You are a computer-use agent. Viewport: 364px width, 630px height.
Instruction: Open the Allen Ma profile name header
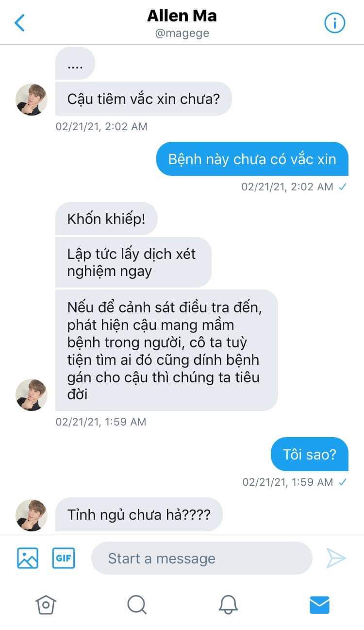tap(182, 16)
